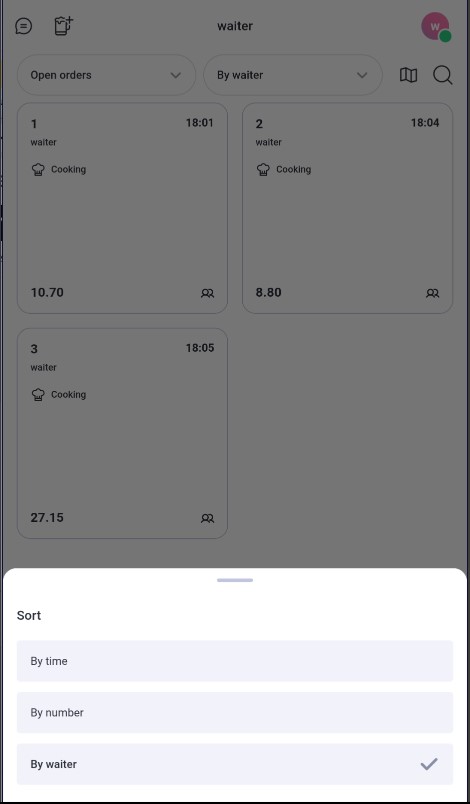Open the search magnifier icon
Image resolution: width=470 pixels, height=804 pixels.
(442, 75)
